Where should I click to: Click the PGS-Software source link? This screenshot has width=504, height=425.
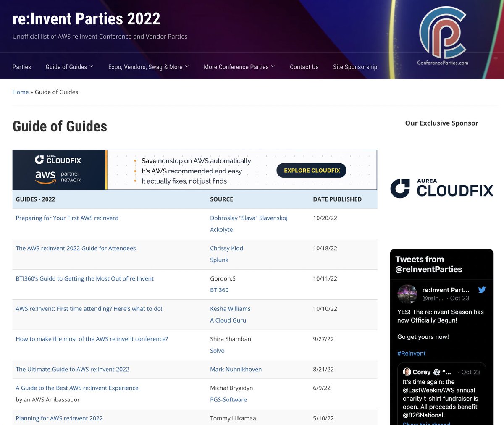[228, 400]
